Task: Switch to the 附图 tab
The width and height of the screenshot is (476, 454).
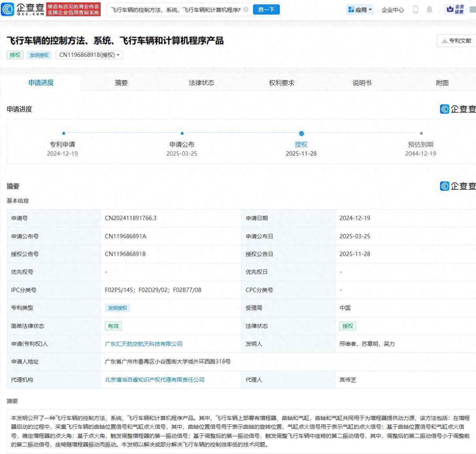Action: (442, 83)
